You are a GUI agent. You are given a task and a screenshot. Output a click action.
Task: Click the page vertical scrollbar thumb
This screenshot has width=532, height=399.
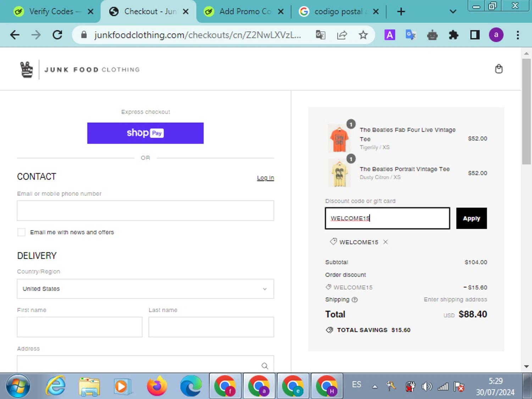(x=526, y=112)
